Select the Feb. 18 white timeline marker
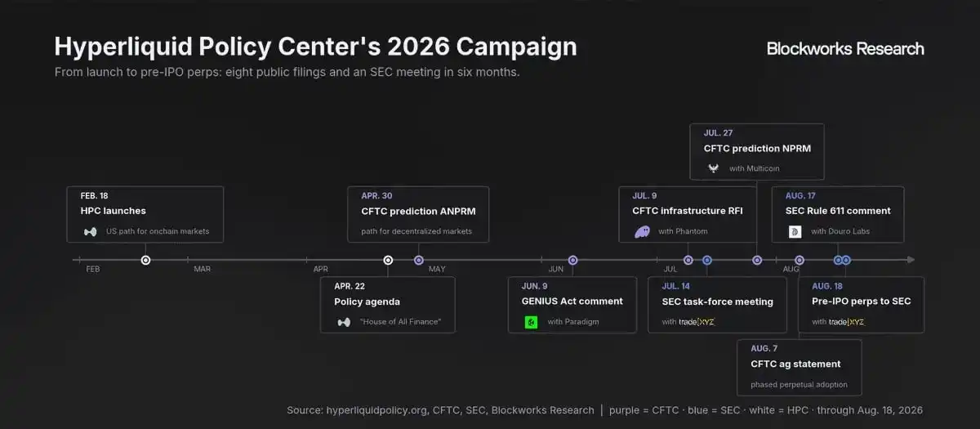 pyautogui.click(x=145, y=260)
